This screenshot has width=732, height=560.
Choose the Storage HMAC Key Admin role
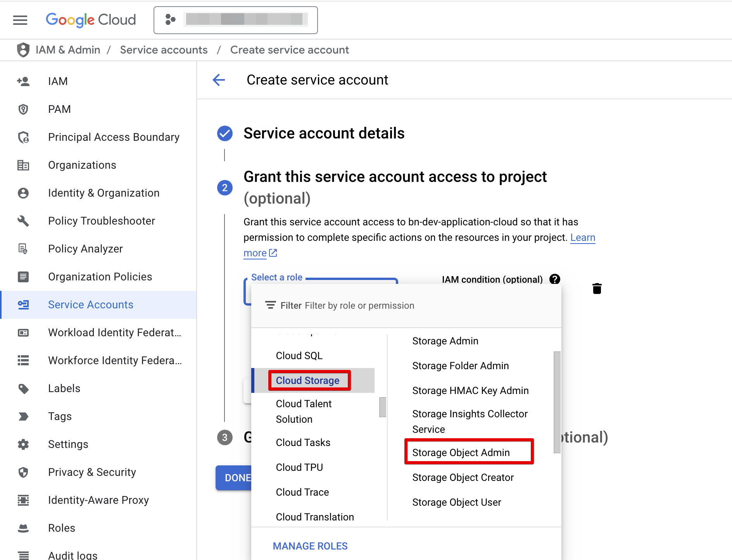(x=470, y=391)
